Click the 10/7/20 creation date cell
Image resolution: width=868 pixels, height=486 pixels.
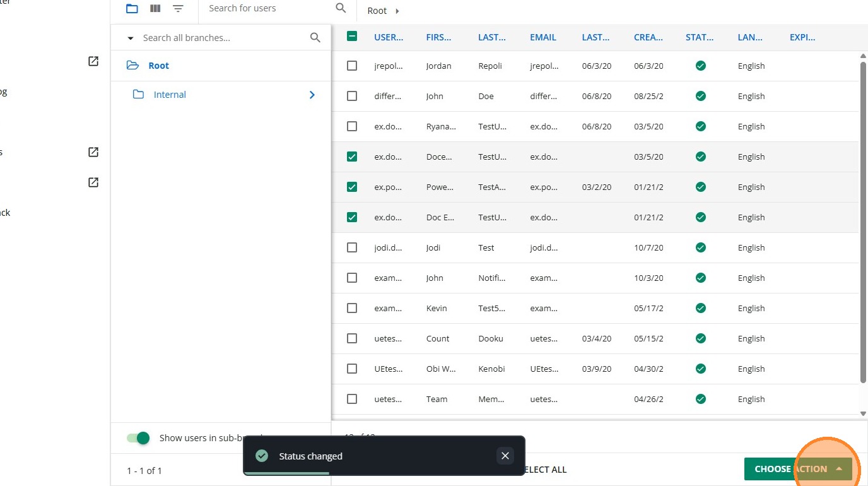tap(648, 247)
